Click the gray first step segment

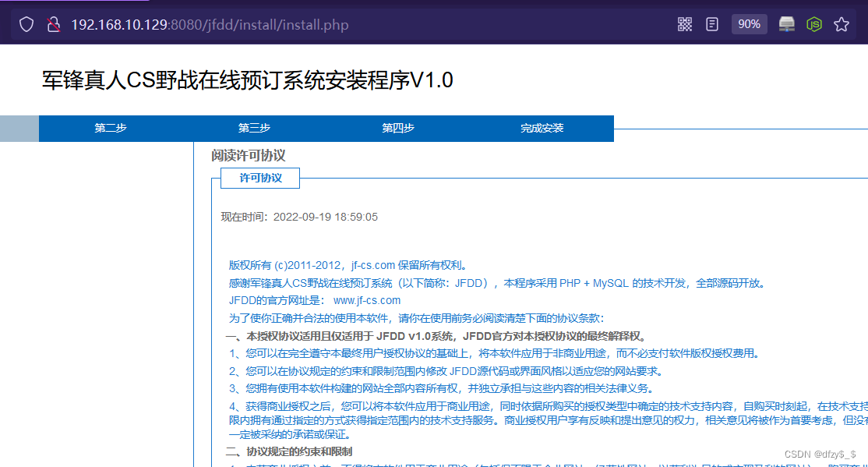[19, 128]
